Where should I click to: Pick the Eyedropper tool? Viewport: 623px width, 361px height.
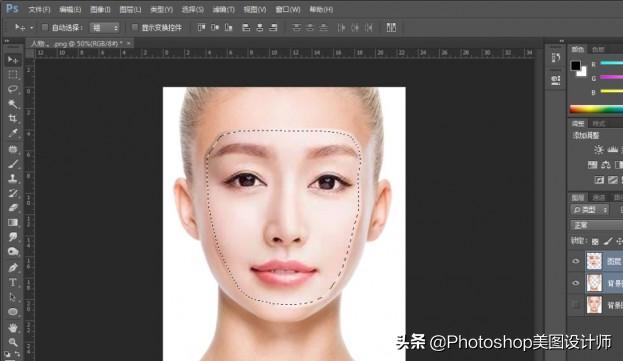[13, 133]
